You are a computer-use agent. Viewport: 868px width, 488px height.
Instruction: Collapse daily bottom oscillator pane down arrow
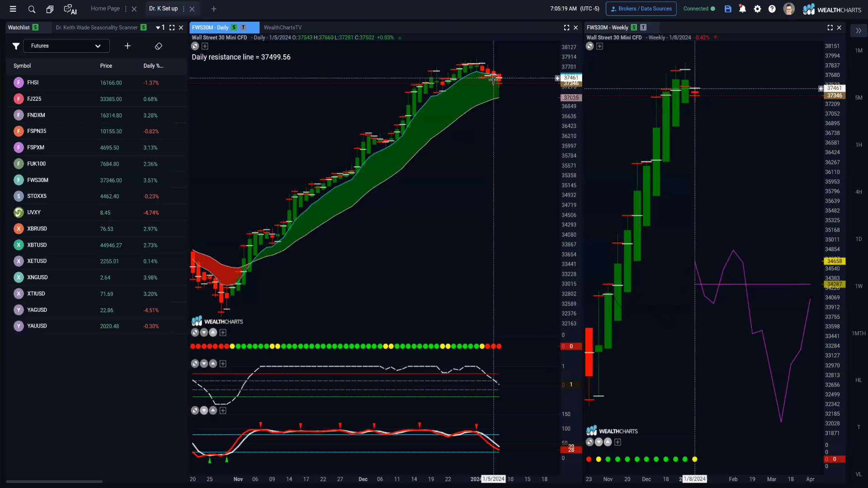204,411
